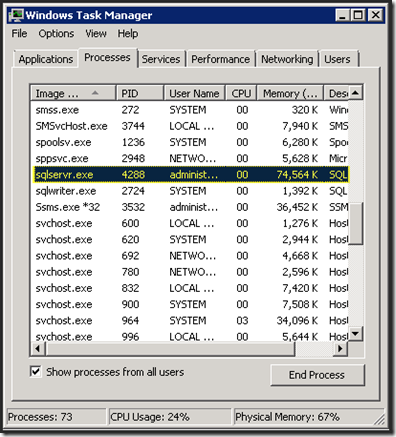
Task: Select svchost.exe with PID 900
Action: tap(189, 304)
